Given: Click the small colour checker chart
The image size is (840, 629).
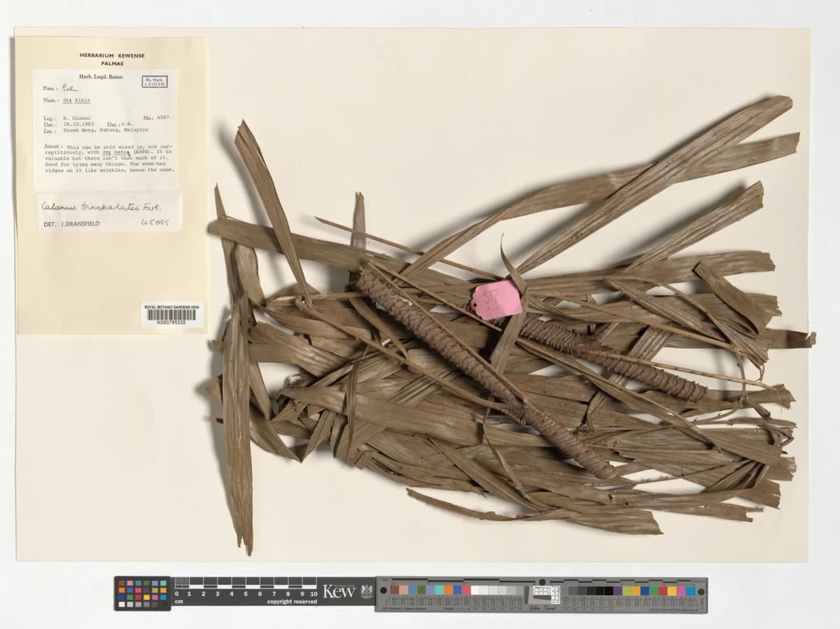Looking at the screenshot, I should 142,593.
